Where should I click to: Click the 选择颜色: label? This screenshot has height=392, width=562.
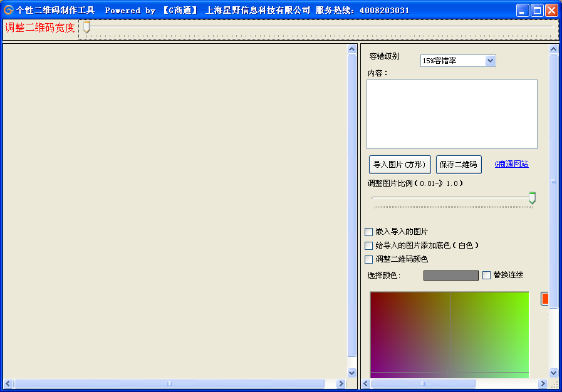(383, 276)
